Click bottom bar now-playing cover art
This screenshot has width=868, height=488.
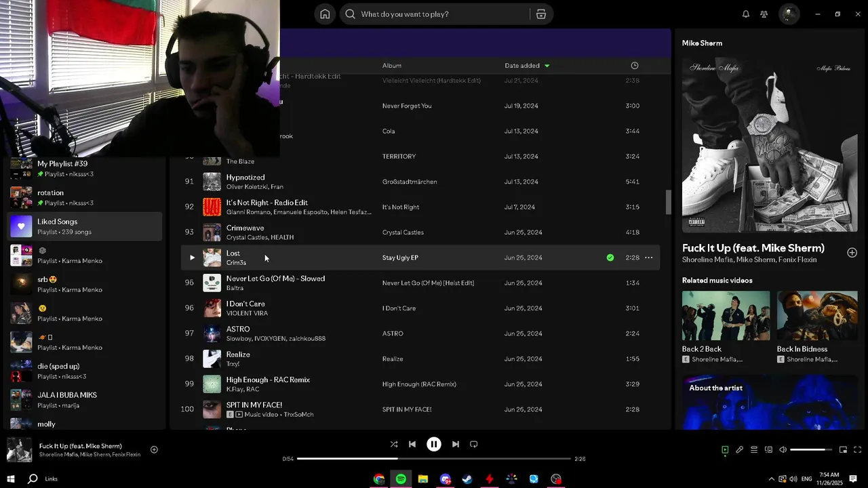(20, 450)
